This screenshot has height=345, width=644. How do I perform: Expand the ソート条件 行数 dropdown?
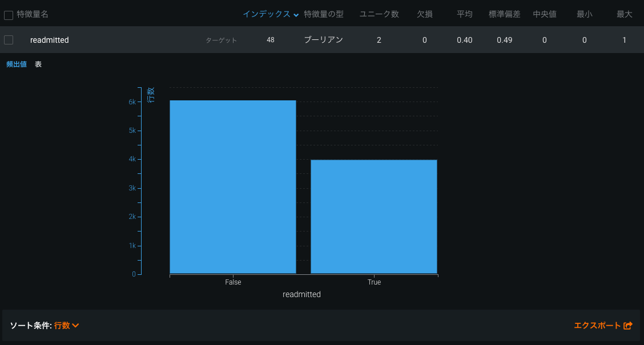pyautogui.click(x=75, y=326)
